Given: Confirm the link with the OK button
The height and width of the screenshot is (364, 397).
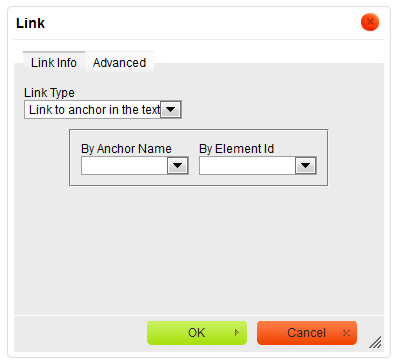Looking at the screenshot, I should pos(197,333).
